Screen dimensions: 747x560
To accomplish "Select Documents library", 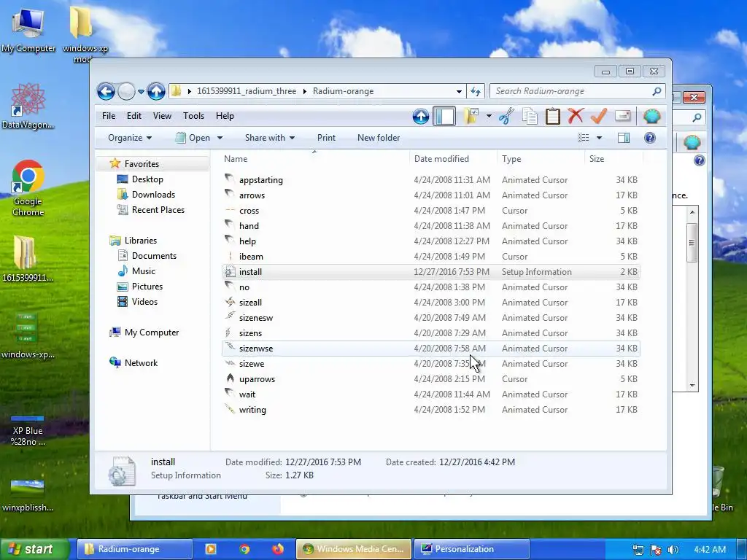I will click(x=154, y=256).
